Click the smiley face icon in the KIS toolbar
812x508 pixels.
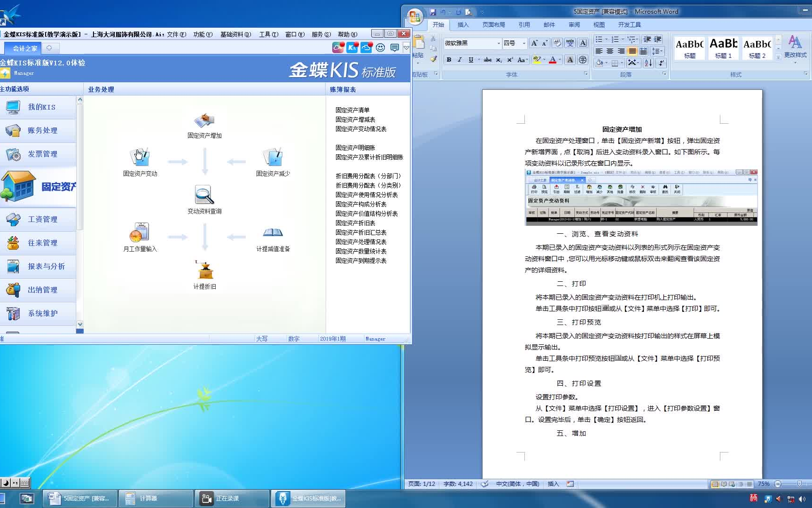[381, 48]
